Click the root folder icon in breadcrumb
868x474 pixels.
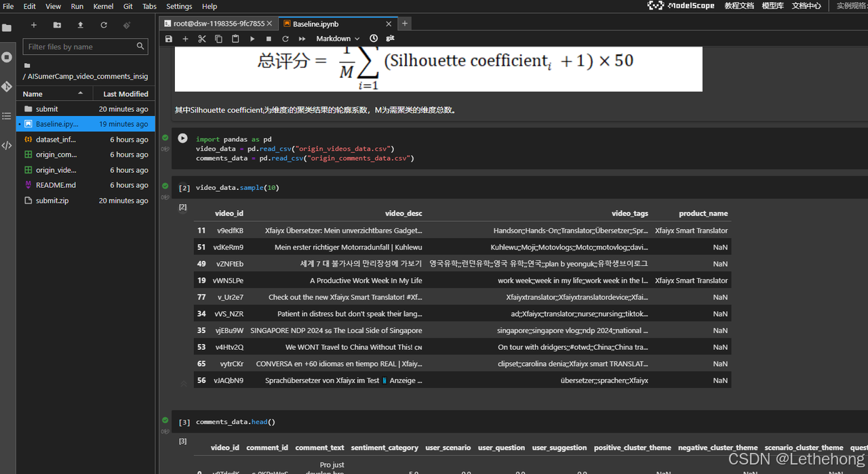tap(27, 66)
